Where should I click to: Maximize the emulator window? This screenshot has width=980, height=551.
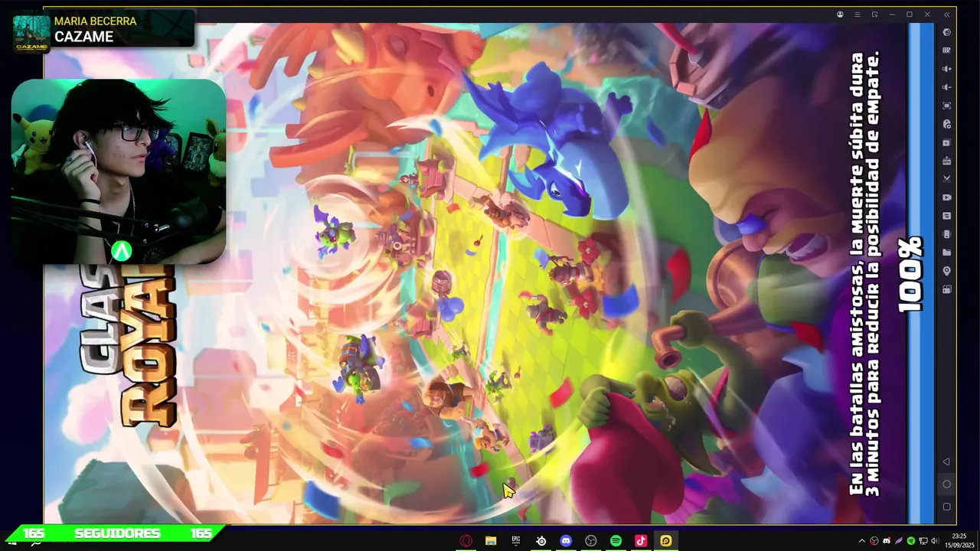pyautogui.click(x=910, y=15)
